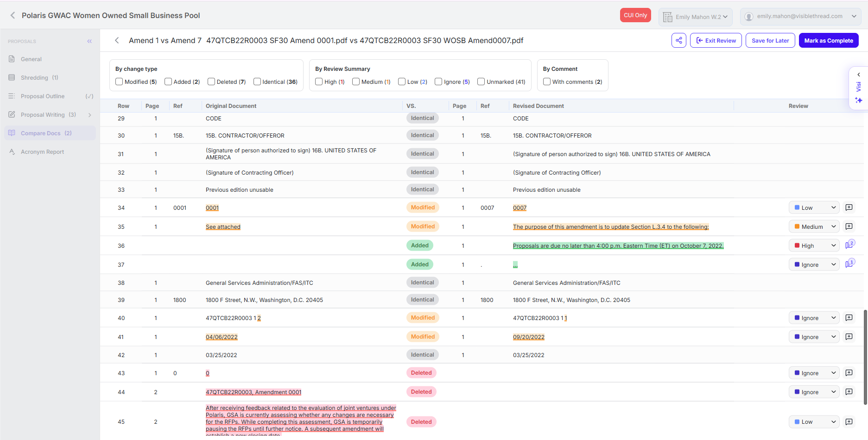868x440 pixels.
Task: Click the Proposal Writing pencil icon
Action: click(12, 114)
